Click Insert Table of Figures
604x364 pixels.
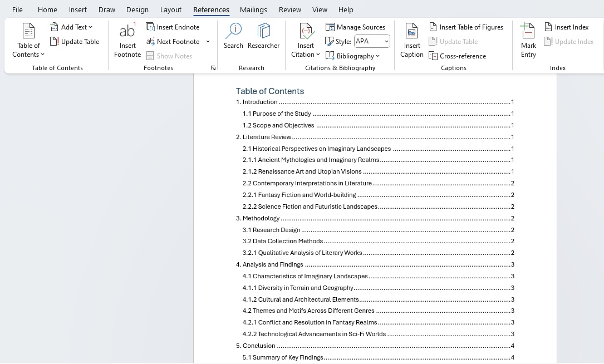[466, 27]
